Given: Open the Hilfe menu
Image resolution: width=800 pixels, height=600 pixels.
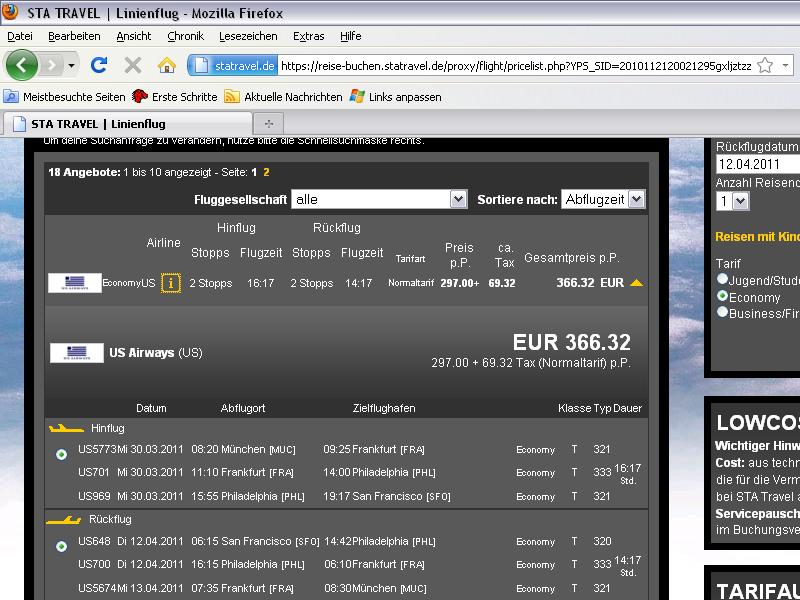Looking at the screenshot, I should pyautogui.click(x=351, y=36).
